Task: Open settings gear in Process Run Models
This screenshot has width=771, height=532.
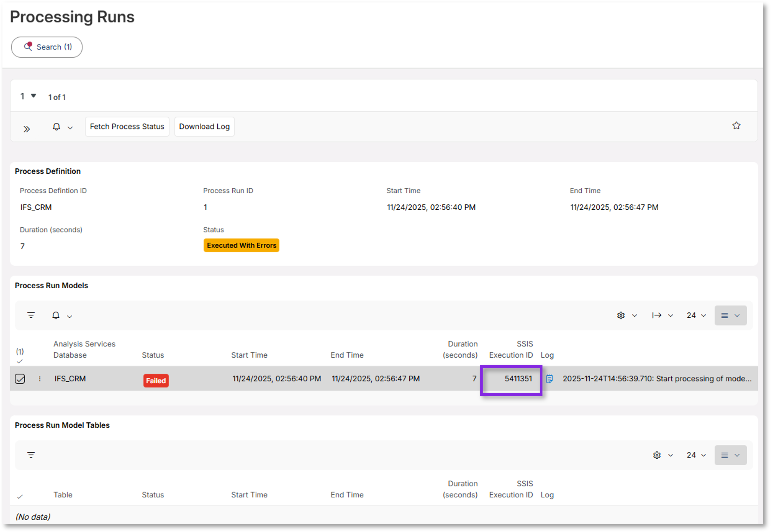Action: coord(621,315)
